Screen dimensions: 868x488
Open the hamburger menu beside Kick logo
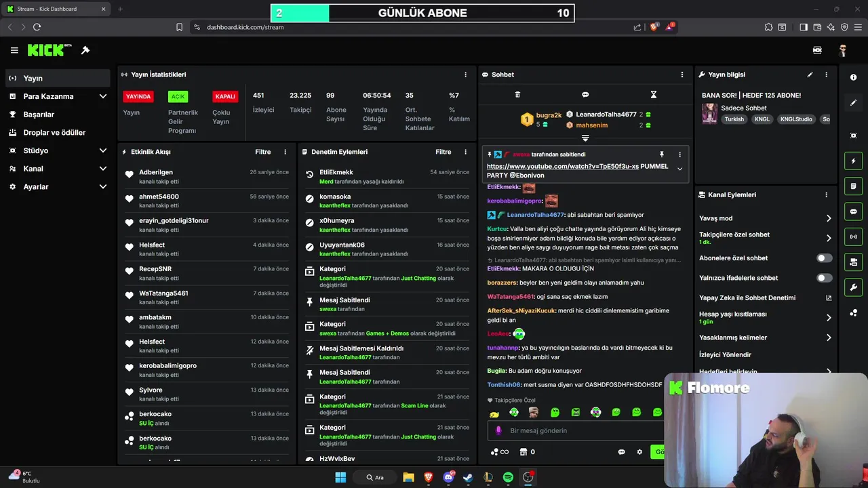coord(14,50)
